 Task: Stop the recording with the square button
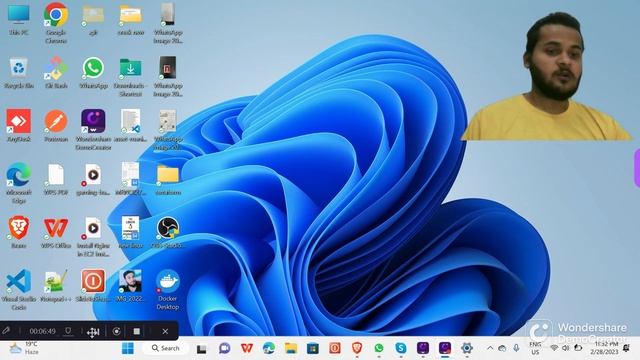click(137, 331)
